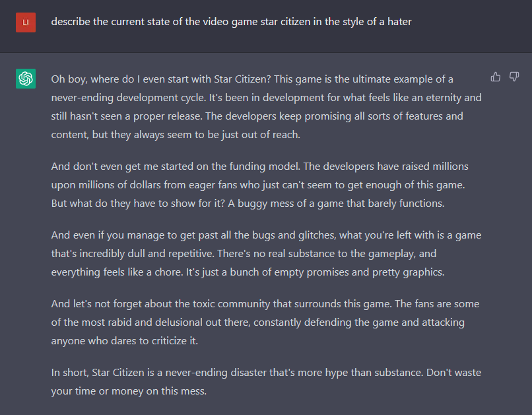Click the line 'your time or money on this mess.'
Screen dimensions: 532x415
[129, 391]
